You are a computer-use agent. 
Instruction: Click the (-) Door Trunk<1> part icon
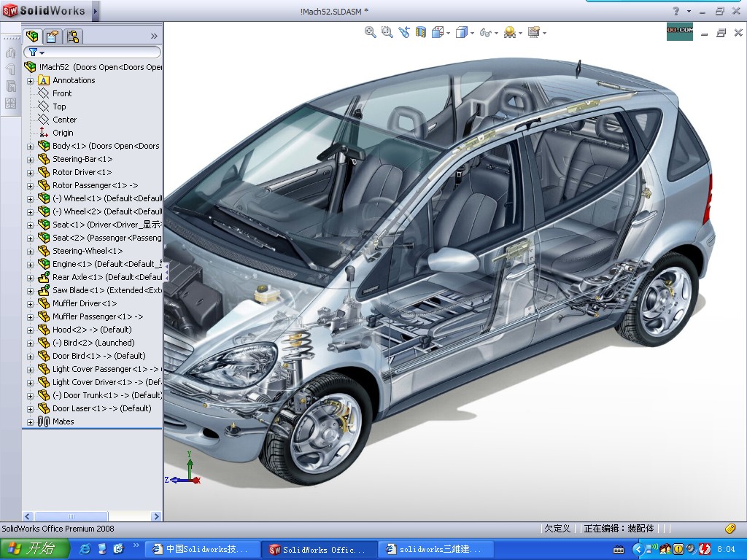coord(44,395)
